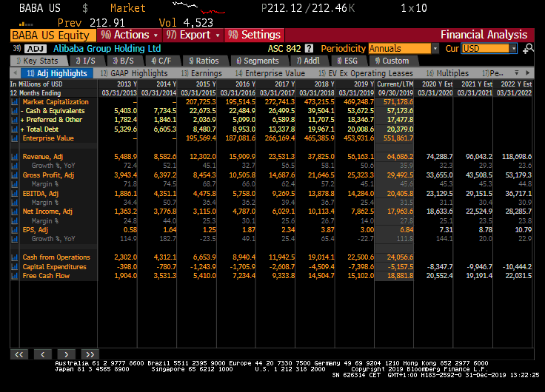Jump to first period with double-left arrows

pos(19,354)
